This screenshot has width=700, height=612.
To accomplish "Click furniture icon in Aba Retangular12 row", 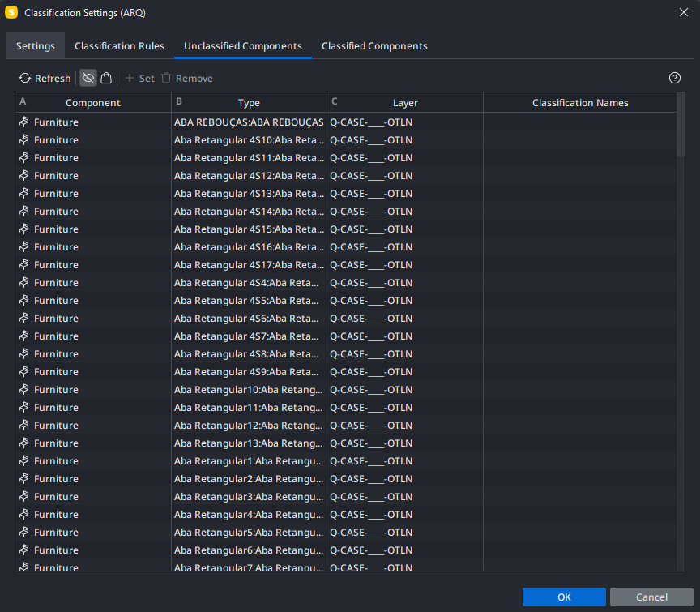I will [24, 426].
